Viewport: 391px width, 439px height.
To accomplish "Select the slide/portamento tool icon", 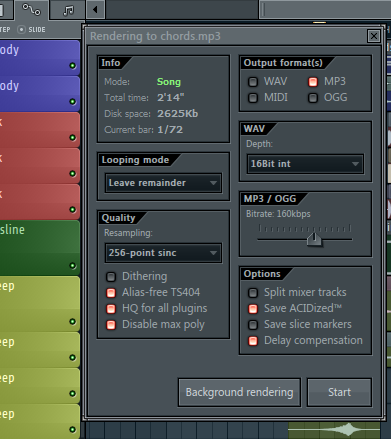I will click(x=31, y=10).
